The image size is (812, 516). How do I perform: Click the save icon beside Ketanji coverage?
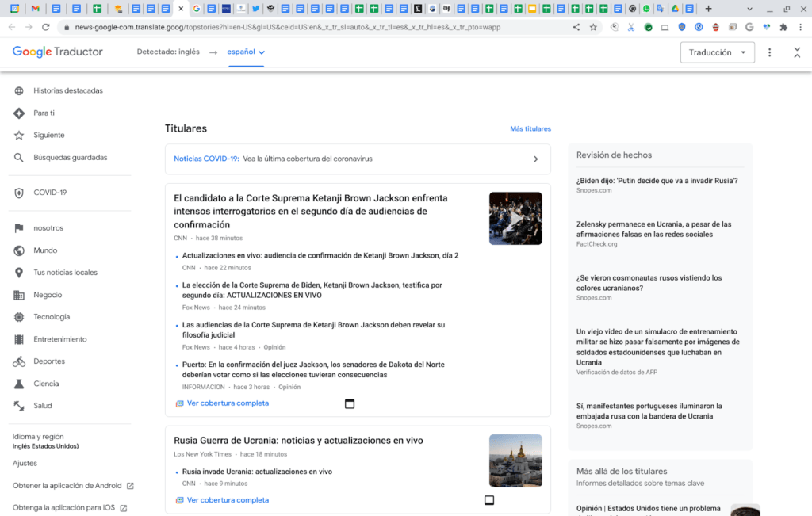350,403
